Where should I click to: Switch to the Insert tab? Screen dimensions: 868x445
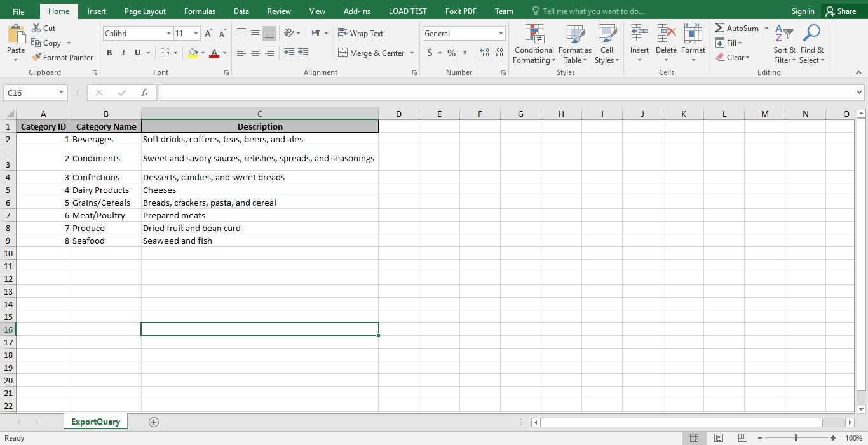click(x=97, y=11)
